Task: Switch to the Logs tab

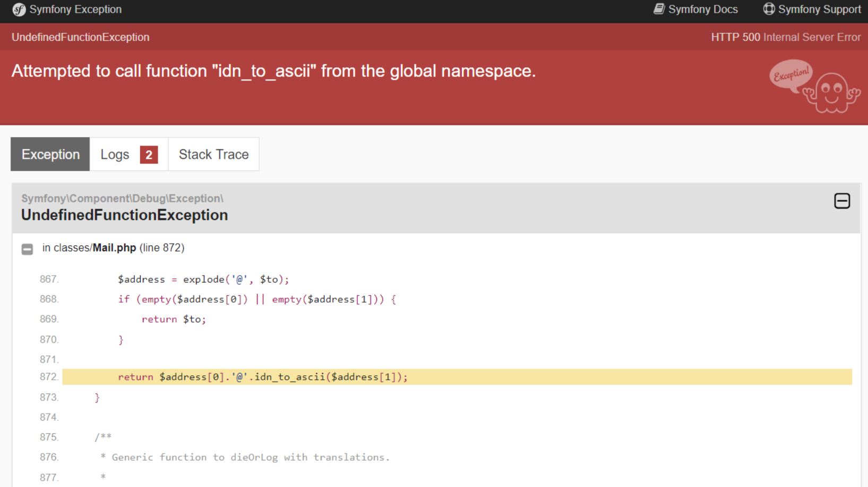Action: pyautogui.click(x=115, y=155)
